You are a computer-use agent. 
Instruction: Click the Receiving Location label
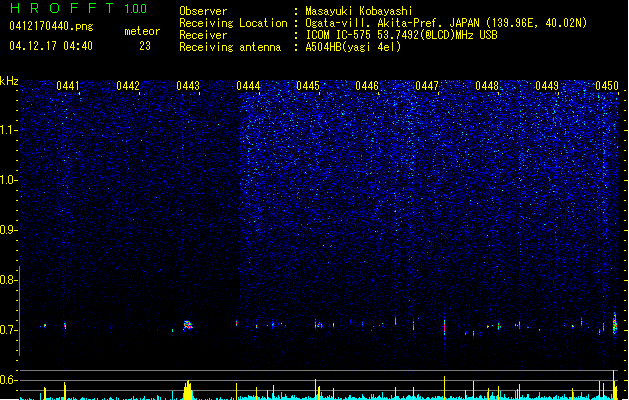point(233,23)
